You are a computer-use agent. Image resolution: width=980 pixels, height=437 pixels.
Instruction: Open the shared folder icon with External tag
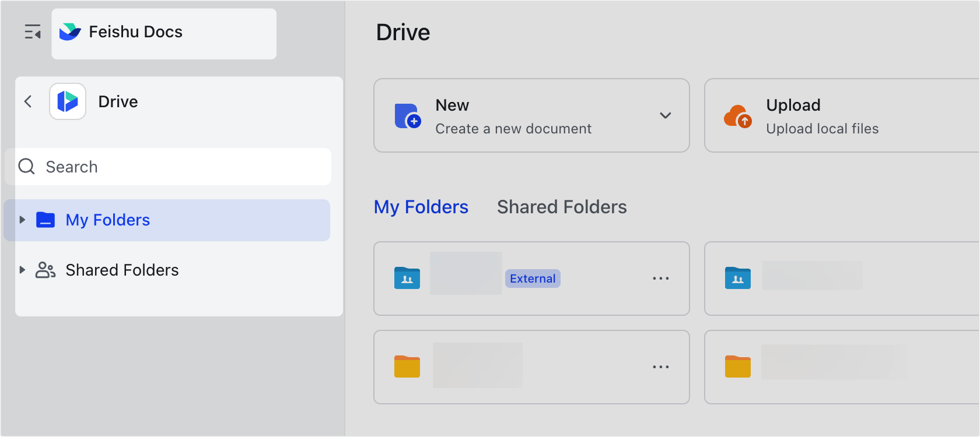pyautogui.click(x=407, y=278)
